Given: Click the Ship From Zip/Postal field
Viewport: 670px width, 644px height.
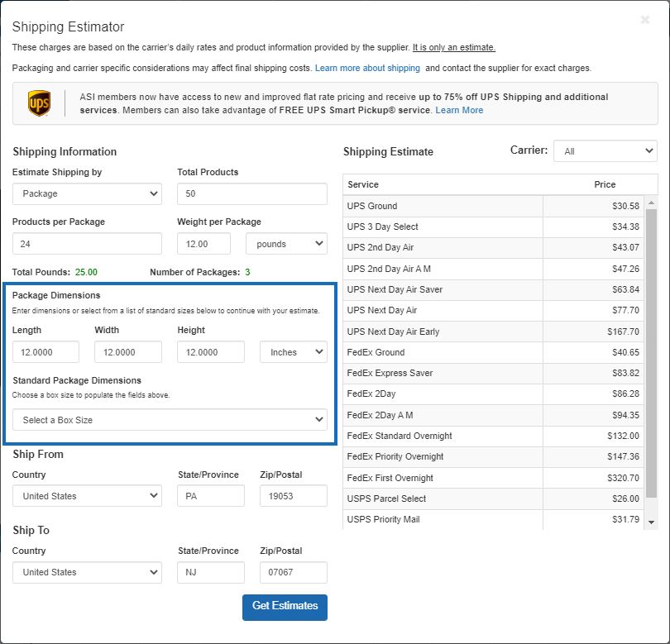Looking at the screenshot, I should click(294, 496).
